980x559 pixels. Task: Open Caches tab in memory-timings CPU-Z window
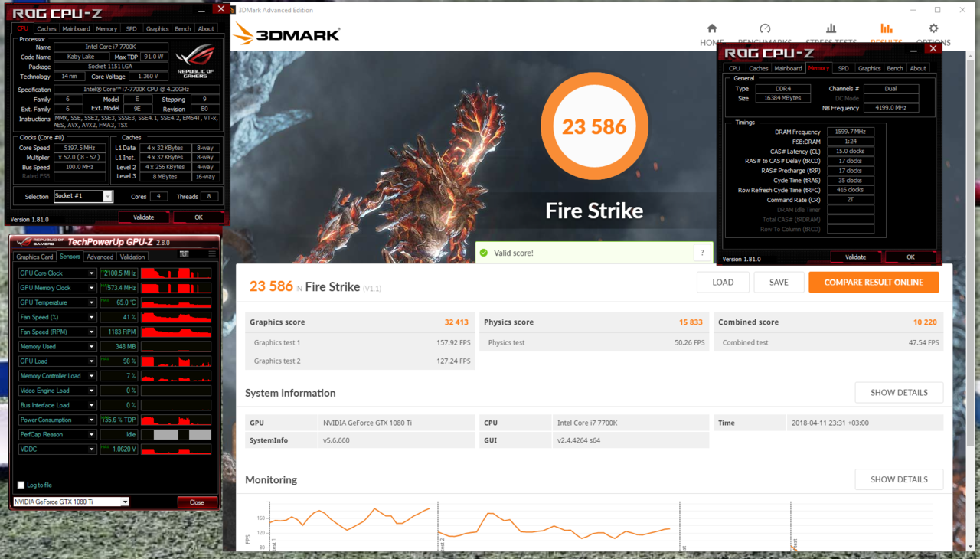pos(758,68)
